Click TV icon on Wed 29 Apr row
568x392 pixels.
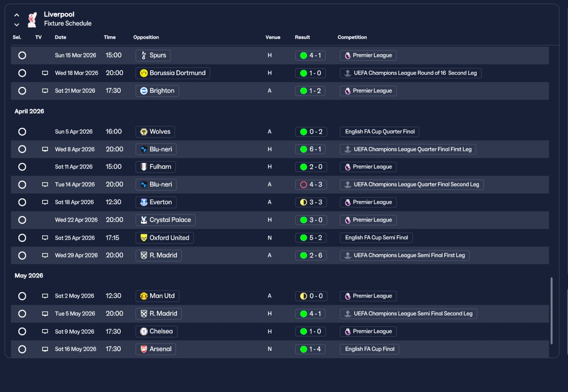tap(45, 256)
